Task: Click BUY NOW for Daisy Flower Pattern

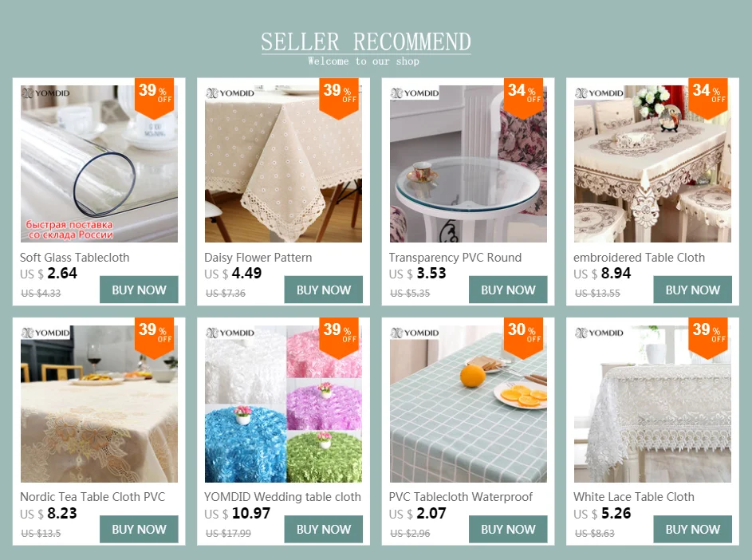Action: point(324,290)
